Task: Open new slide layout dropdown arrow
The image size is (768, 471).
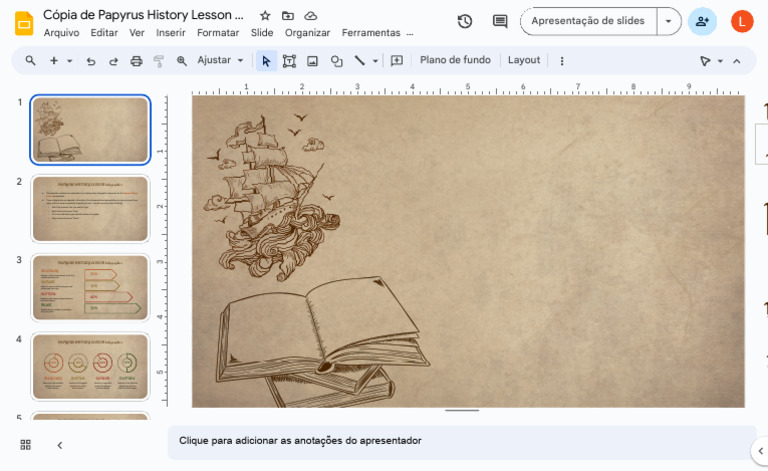Action: pyautogui.click(x=70, y=61)
